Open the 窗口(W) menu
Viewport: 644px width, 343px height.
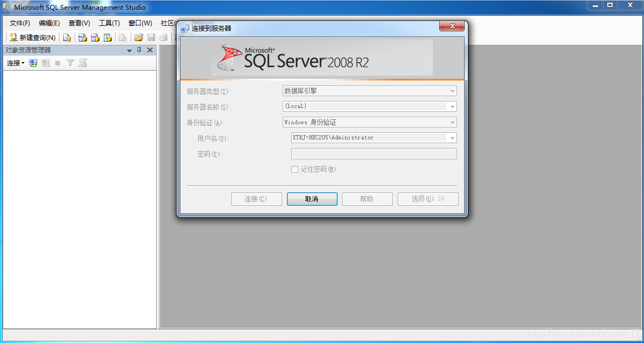click(x=140, y=23)
